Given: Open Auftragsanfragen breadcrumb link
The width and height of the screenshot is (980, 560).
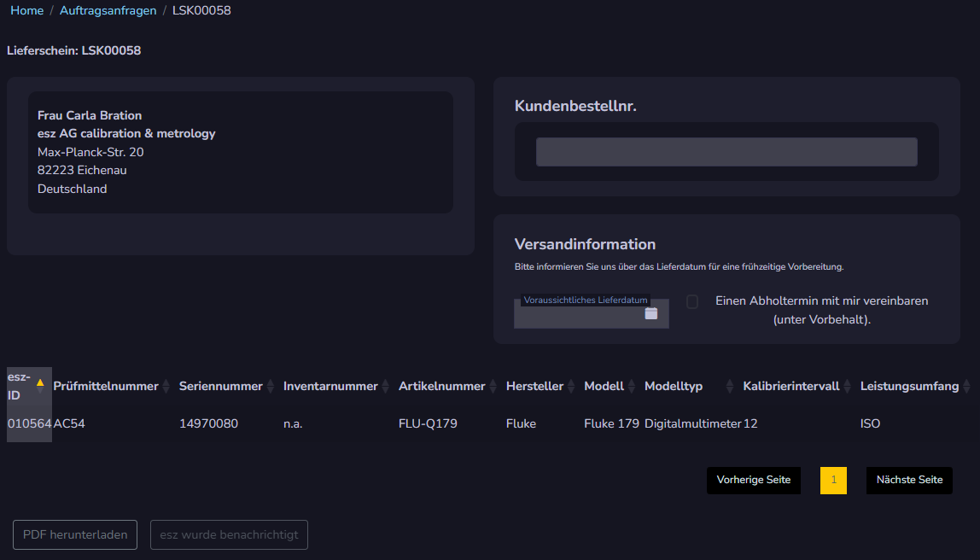Looking at the screenshot, I should coord(108,10).
